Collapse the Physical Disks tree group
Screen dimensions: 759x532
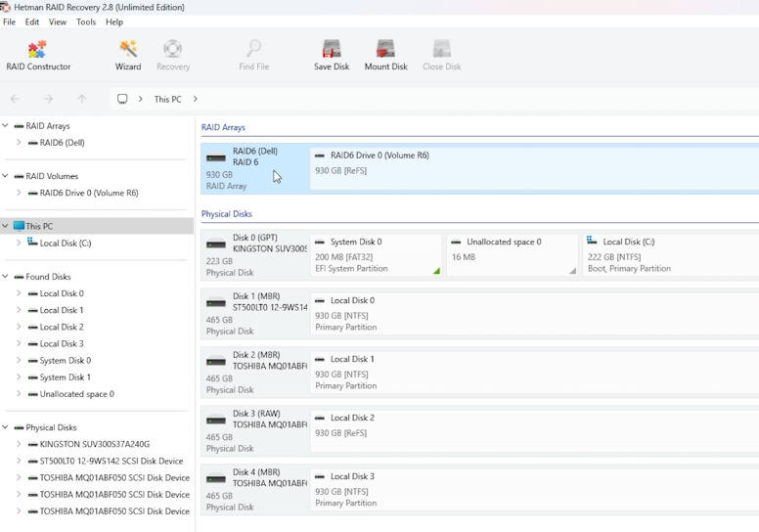click(5, 427)
